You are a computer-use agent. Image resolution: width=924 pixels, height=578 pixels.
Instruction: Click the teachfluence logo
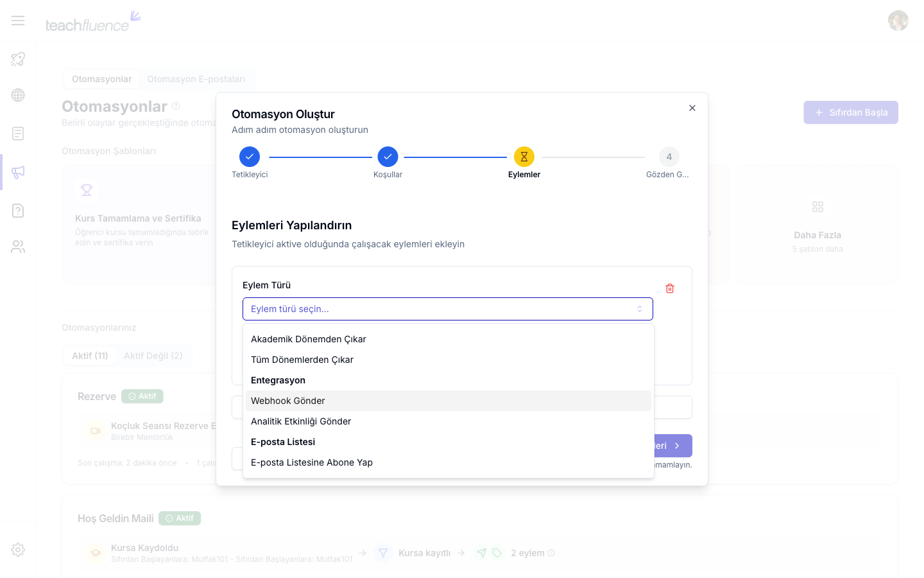pyautogui.click(x=93, y=21)
